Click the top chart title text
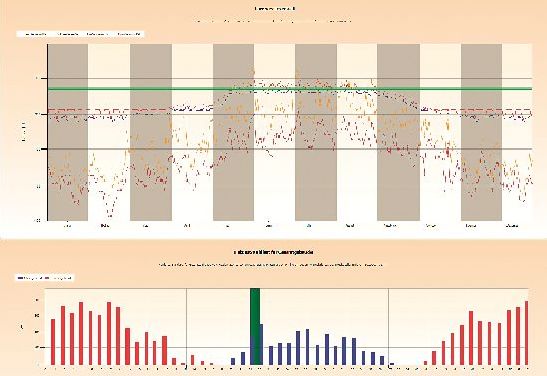Viewport: 547px width, 376px height. [275, 9]
